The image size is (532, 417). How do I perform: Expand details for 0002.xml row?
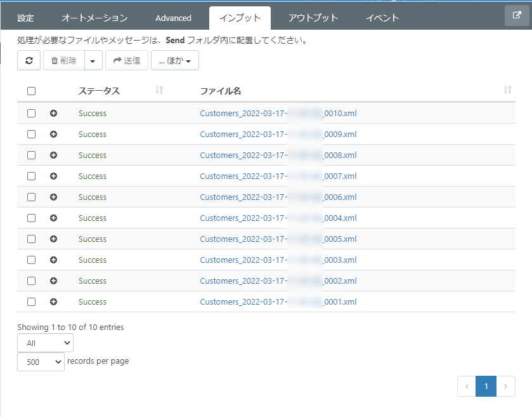pos(53,281)
